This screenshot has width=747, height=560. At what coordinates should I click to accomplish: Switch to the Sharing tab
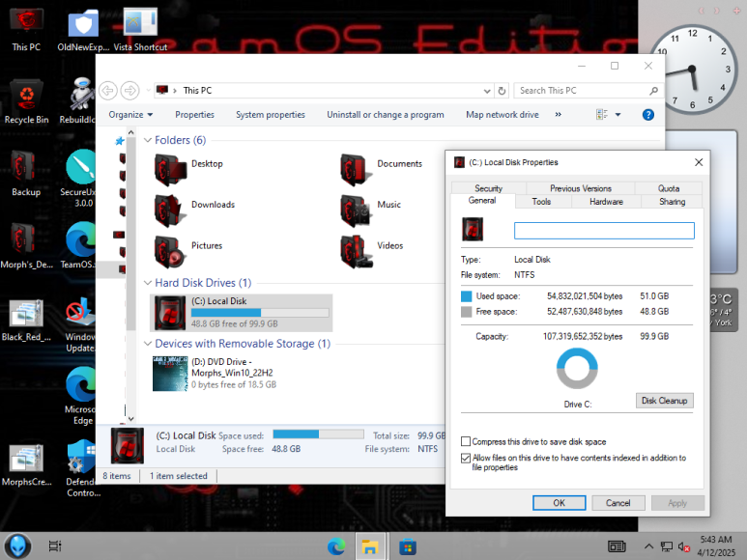[672, 202]
